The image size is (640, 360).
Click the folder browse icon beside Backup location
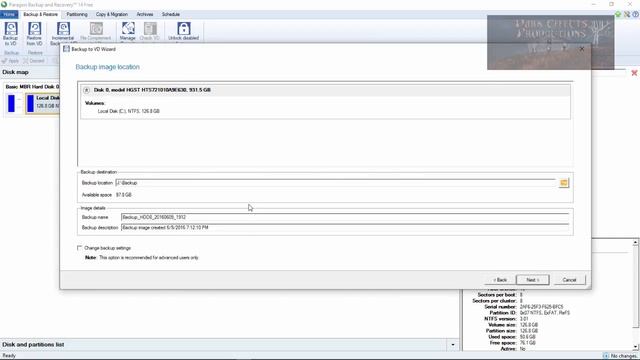tap(564, 183)
